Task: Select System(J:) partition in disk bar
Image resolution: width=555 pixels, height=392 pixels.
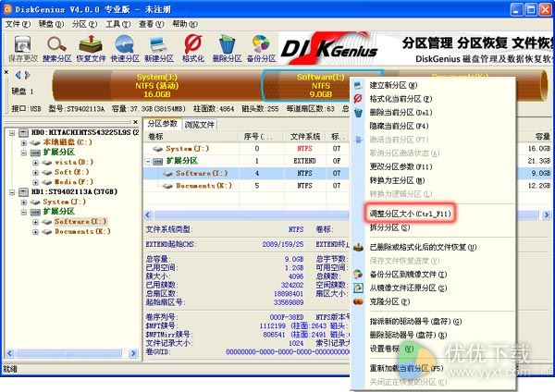Action: [x=157, y=86]
